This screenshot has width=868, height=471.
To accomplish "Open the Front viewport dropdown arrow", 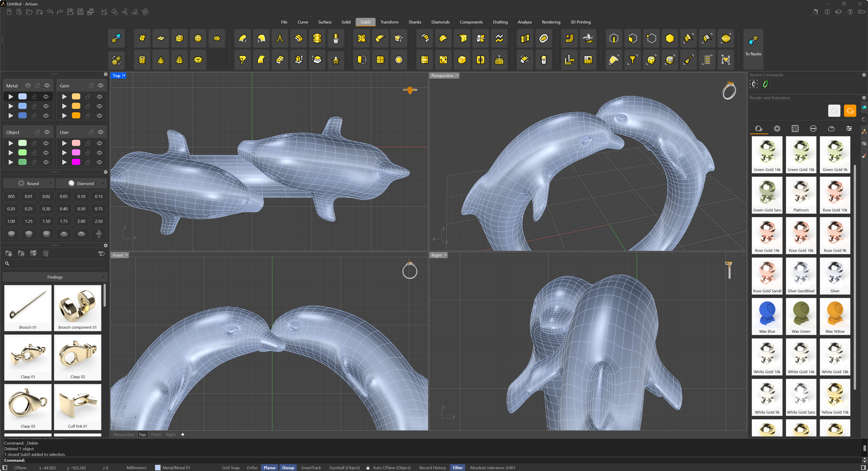I will coord(127,255).
